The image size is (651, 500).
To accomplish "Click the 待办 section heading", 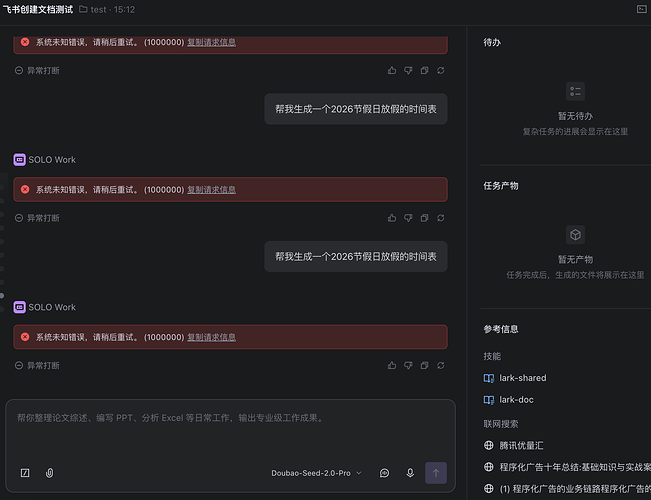I will click(492, 42).
